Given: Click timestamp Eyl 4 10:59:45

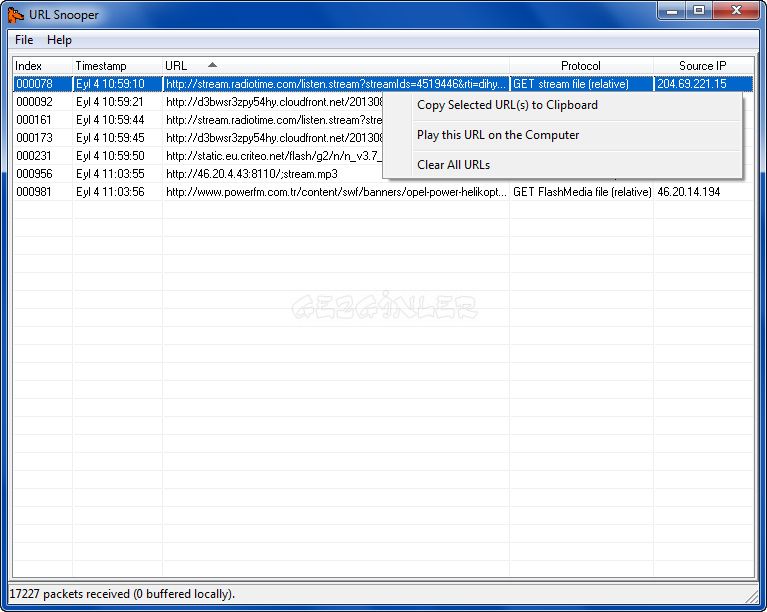Looking at the screenshot, I should (x=110, y=138).
